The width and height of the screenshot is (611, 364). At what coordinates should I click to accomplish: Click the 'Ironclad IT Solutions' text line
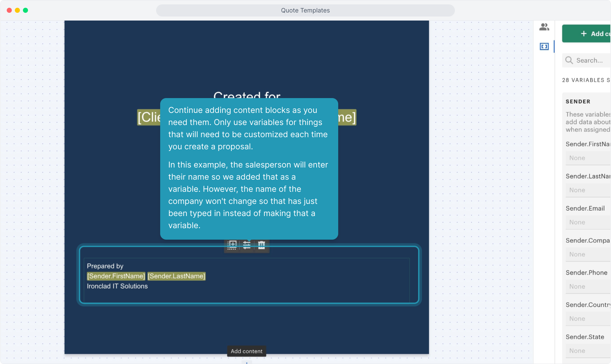117,286
